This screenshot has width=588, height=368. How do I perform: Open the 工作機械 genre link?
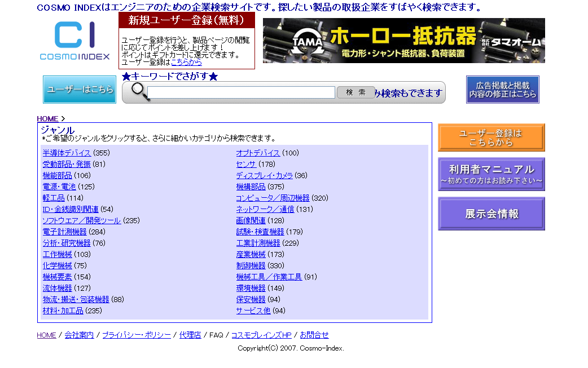tap(57, 254)
